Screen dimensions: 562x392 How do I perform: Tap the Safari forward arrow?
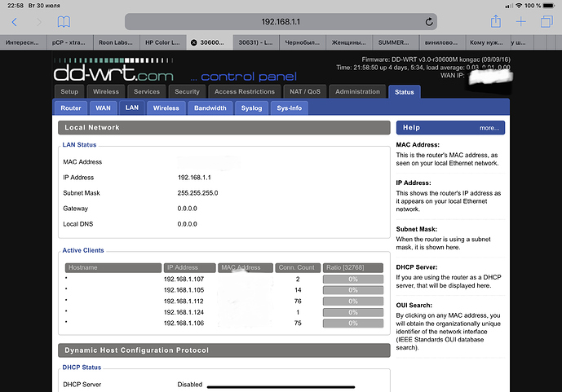[x=37, y=21]
